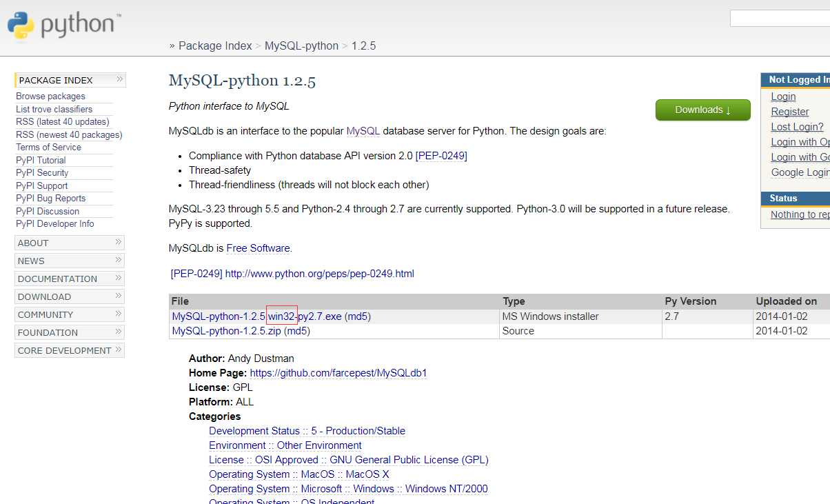Click the Type column header
Image resolution: width=830 pixels, height=504 pixels.
pos(514,301)
